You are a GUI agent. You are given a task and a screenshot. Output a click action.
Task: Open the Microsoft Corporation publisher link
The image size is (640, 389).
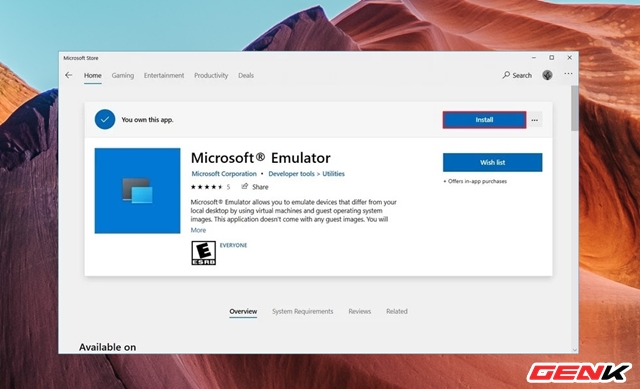[x=224, y=174]
